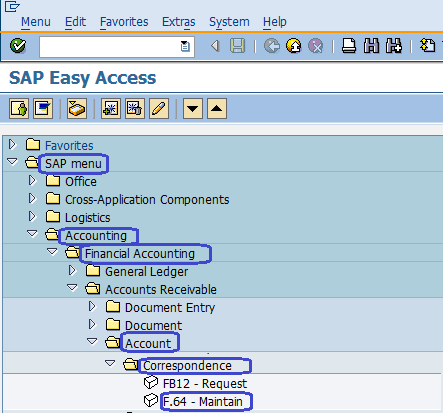Click the Find binoculars icon
443x413 pixels.
(371, 46)
